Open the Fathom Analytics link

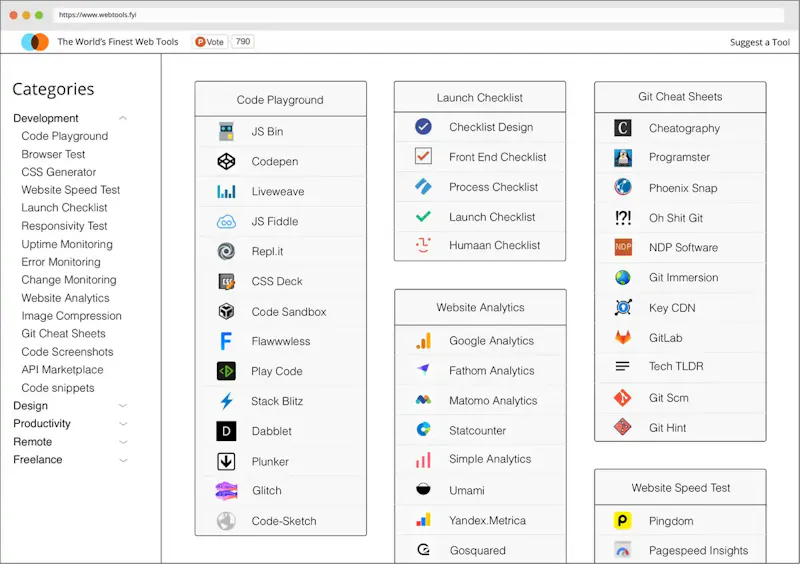pos(491,371)
